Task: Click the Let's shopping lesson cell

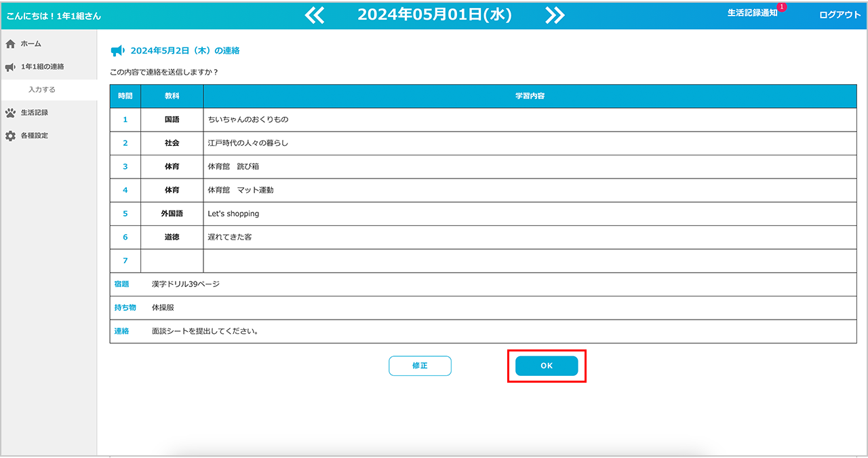Action: pyautogui.click(x=233, y=214)
